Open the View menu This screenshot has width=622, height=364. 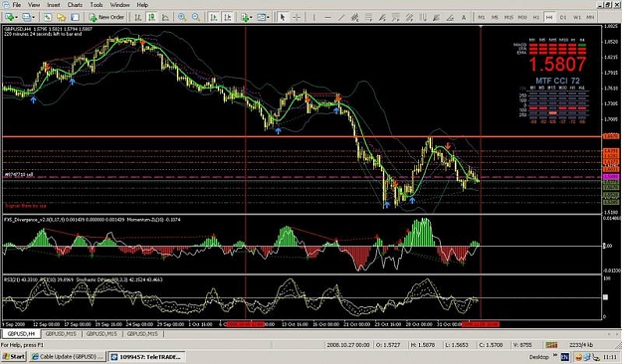pos(34,5)
